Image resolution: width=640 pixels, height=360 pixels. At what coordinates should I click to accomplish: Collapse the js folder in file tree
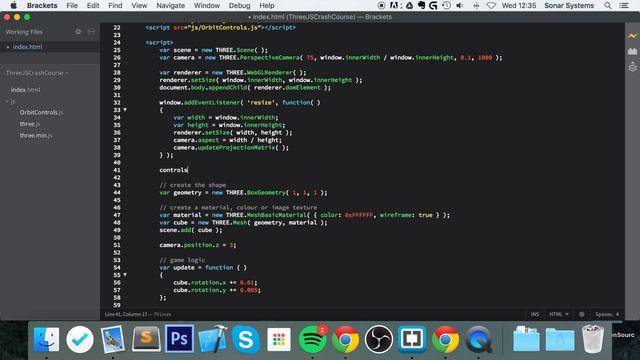click(7, 101)
